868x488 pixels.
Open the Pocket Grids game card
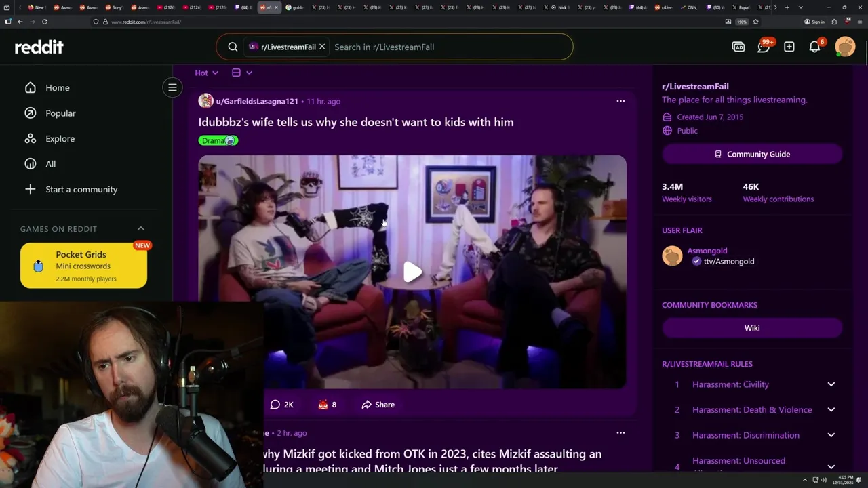pos(83,266)
